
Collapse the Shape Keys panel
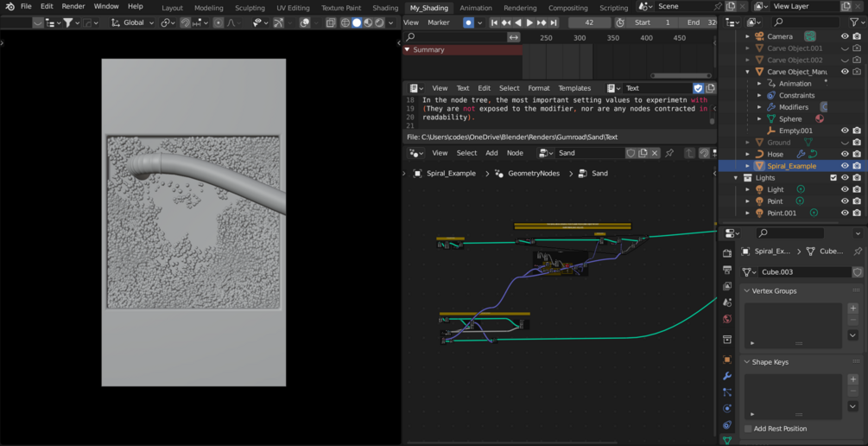coord(746,362)
